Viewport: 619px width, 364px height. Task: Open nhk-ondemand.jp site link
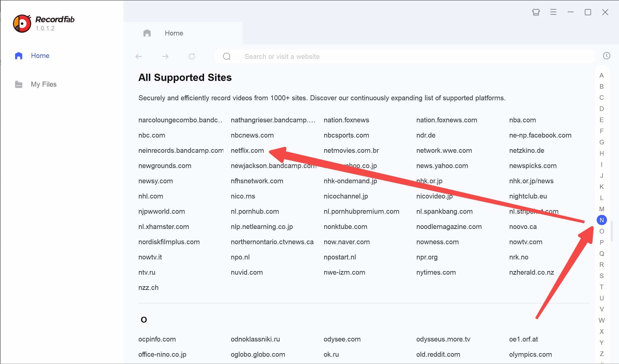point(350,181)
